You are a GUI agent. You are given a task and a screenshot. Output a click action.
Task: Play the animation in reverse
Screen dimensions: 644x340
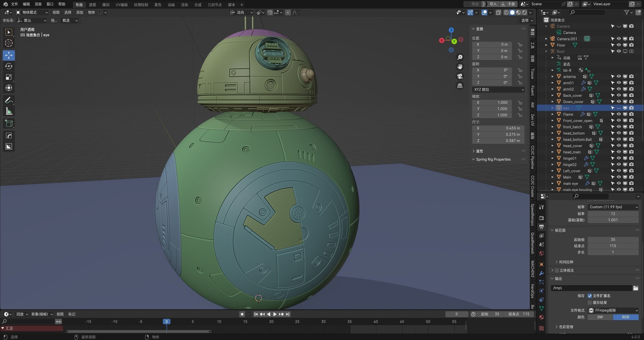[x=268, y=314]
